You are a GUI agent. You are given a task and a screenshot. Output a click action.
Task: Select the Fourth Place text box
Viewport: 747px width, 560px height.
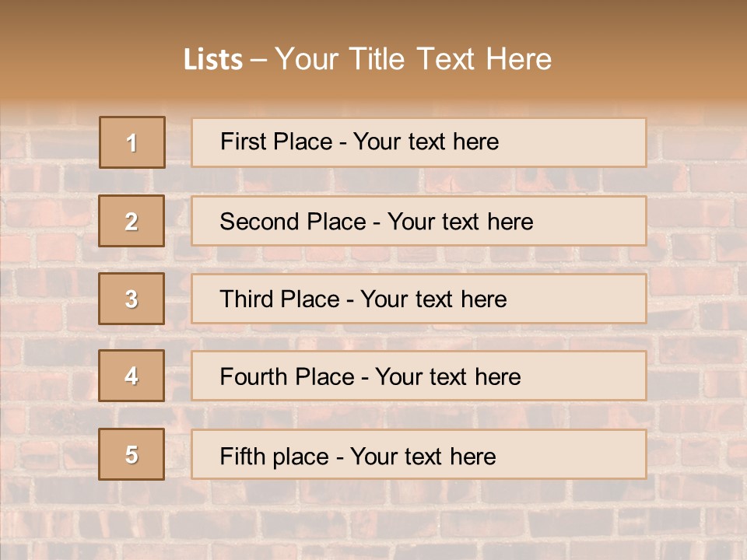[x=419, y=376]
